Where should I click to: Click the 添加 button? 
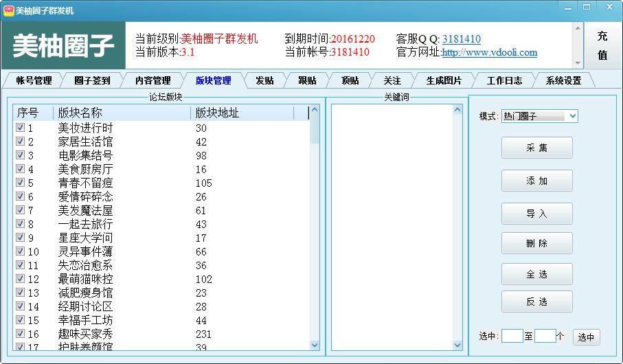tap(536, 181)
